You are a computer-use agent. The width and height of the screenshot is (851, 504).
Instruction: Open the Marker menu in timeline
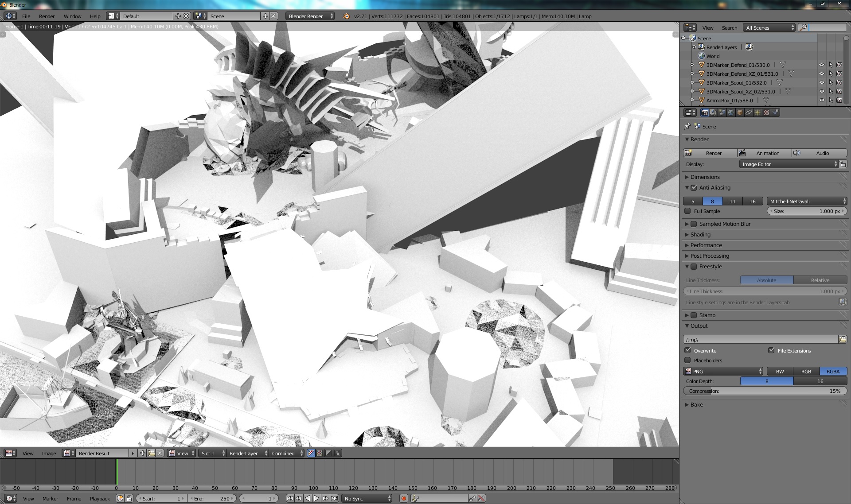coord(50,498)
